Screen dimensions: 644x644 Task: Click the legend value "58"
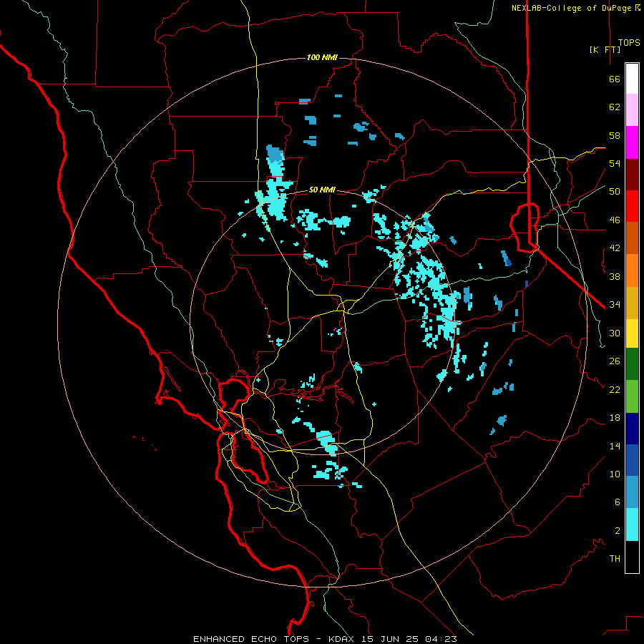point(615,135)
